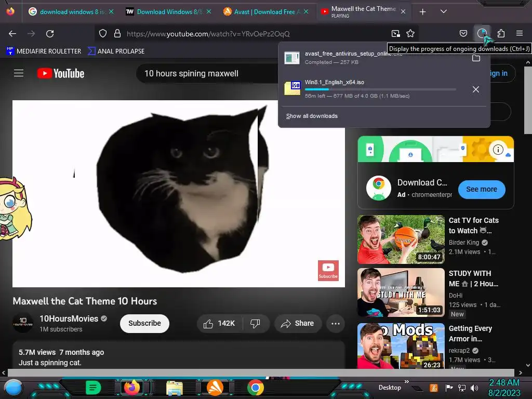Open more actions ellipsis for the video
The image size is (532, 399).
pyautogui.click(x=335, y=324)
